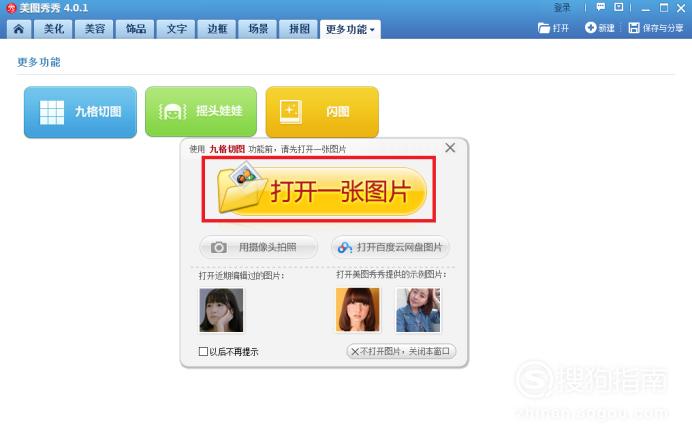Select the 饰品 tab
The image size is (692, 447).
coord(135,29)
